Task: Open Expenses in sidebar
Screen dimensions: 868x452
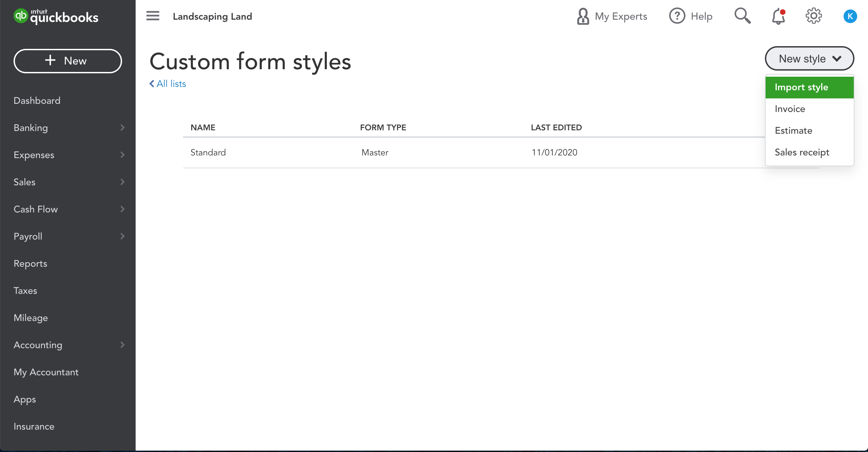Action: 34,155
